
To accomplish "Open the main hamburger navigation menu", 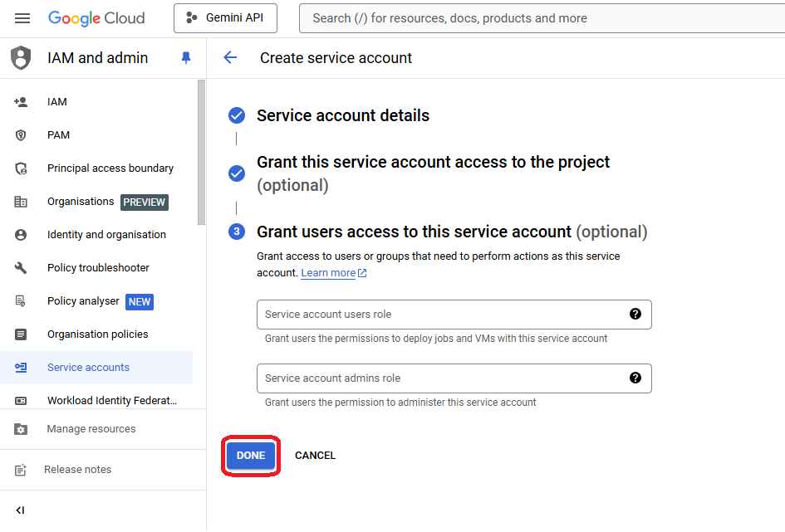I will coord(22,18).
